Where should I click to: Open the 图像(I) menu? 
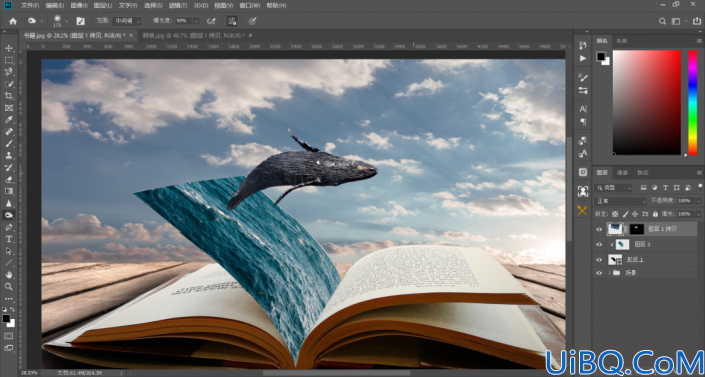pos(80,5)
